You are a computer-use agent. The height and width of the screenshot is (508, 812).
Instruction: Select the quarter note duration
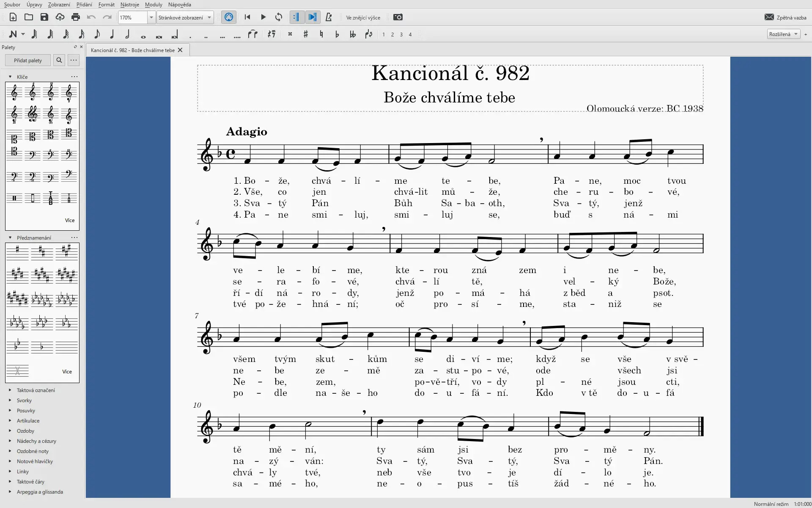click(112, 34)
